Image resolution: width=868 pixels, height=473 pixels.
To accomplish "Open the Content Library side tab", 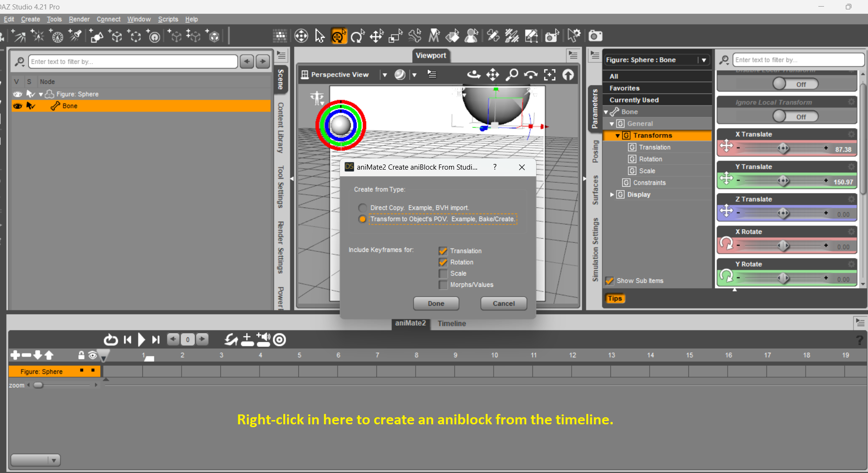I will tap(280, 128).
